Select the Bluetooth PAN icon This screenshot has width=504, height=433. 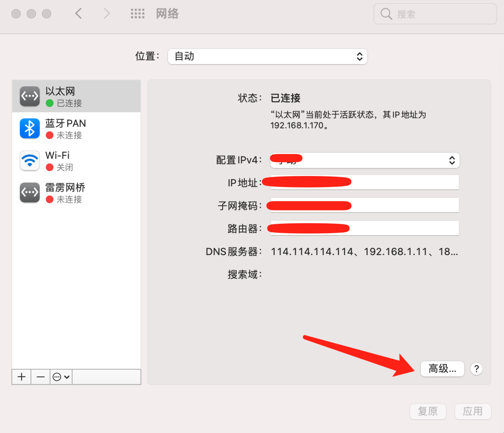30,128
